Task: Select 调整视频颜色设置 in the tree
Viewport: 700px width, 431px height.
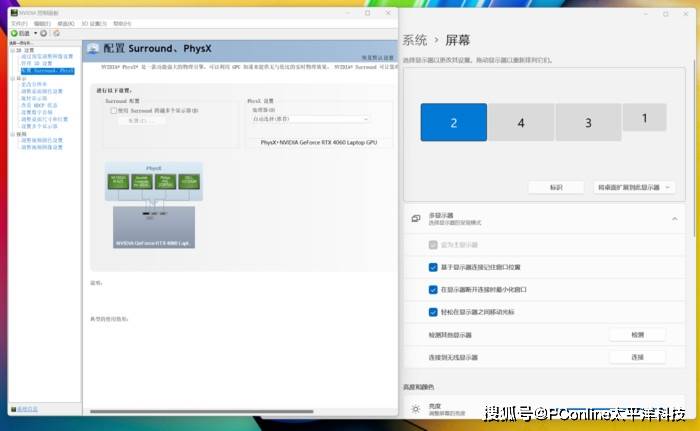Action: [42, 140]
